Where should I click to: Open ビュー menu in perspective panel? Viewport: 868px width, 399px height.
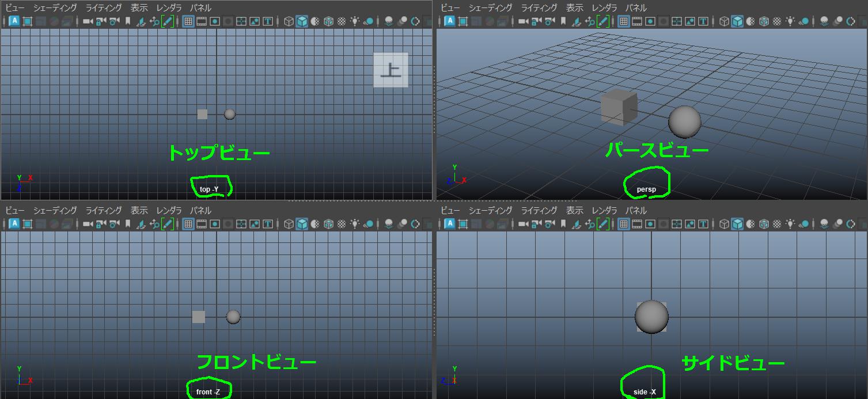(x=450, y=7)
